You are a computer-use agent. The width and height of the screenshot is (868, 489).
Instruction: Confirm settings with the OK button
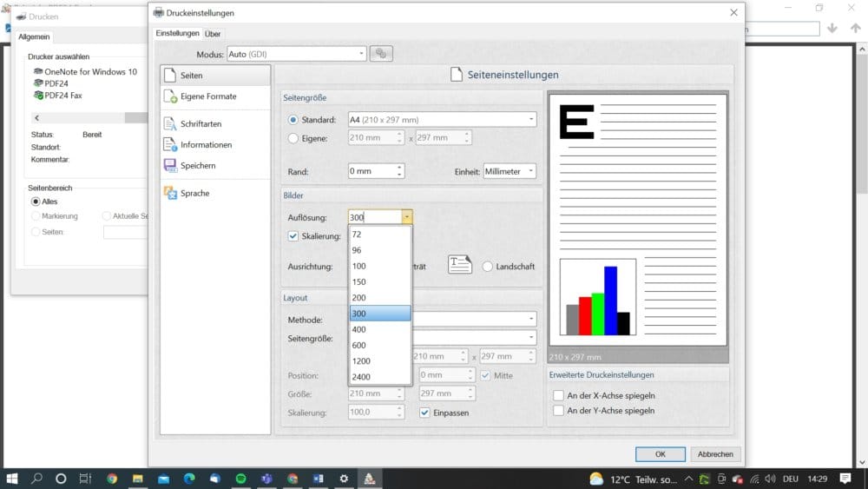[661, 454]
